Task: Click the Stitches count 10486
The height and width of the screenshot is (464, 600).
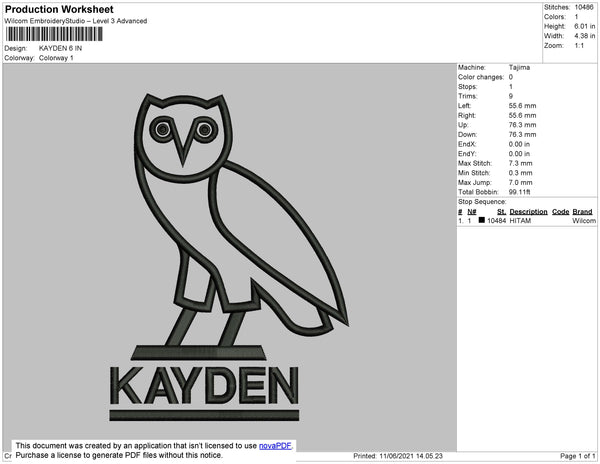Action: (584, 7)
